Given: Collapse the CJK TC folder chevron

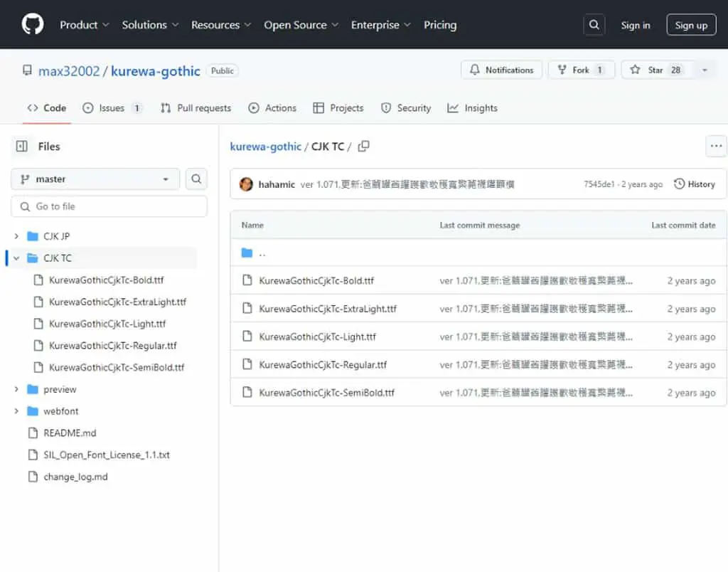Looking at the screenshot, I should [16, 258].
